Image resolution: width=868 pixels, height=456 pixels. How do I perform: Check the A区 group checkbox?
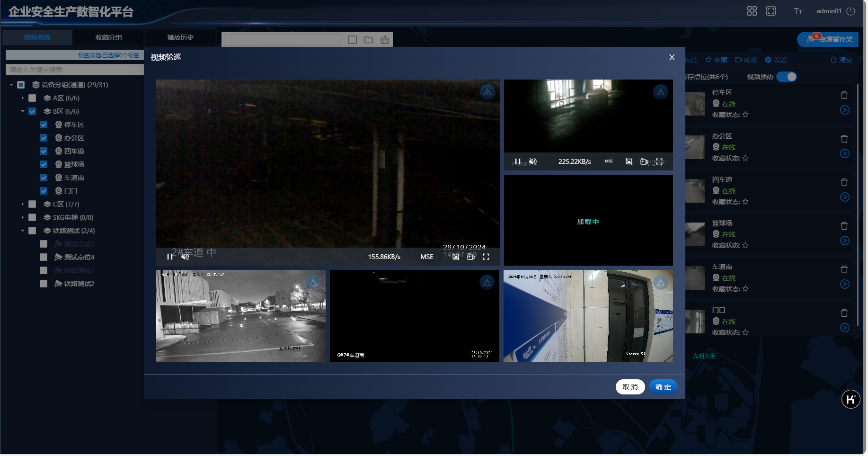click(x=32, y=98)
